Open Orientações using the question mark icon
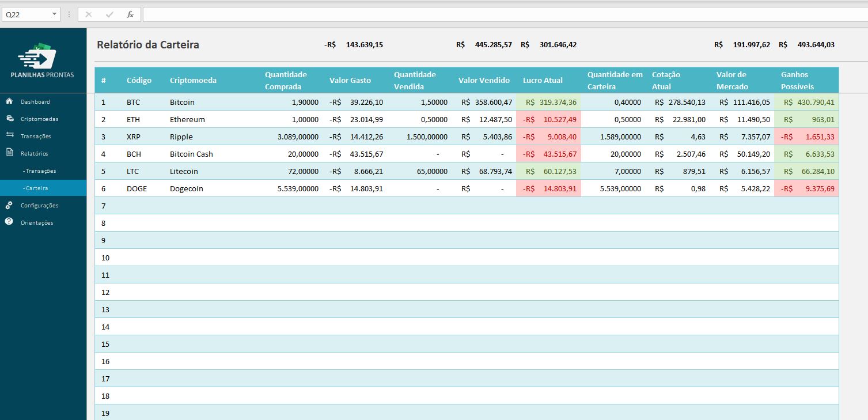 [x=9, y=222]
